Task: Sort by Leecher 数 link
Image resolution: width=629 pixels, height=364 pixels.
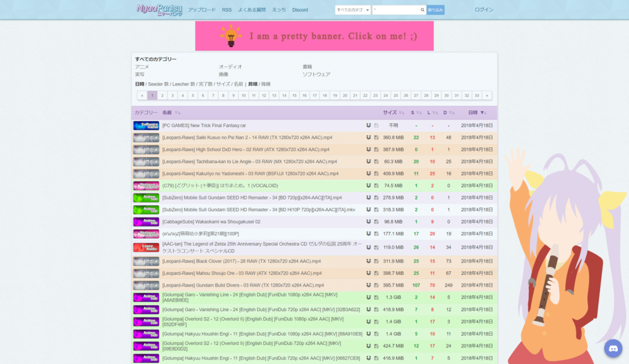Action: (184, 84)
